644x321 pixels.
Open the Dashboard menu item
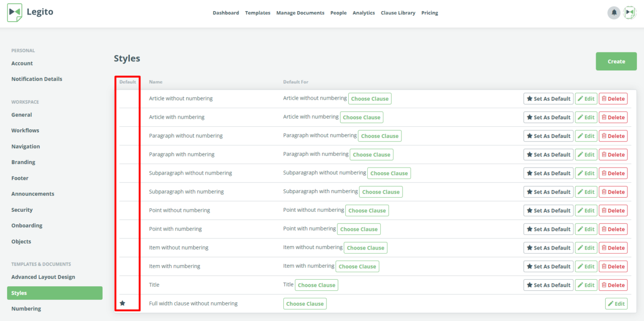click(x=226, y=13)
